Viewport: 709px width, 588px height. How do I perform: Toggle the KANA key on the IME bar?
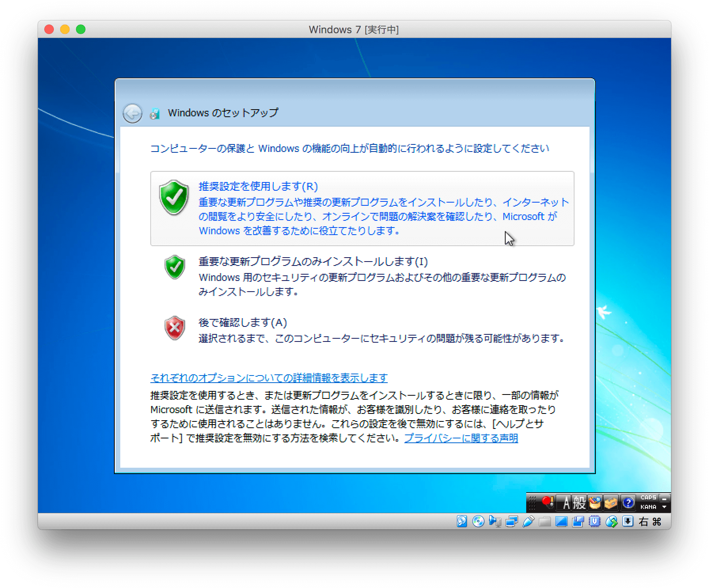tap(648, 508)
